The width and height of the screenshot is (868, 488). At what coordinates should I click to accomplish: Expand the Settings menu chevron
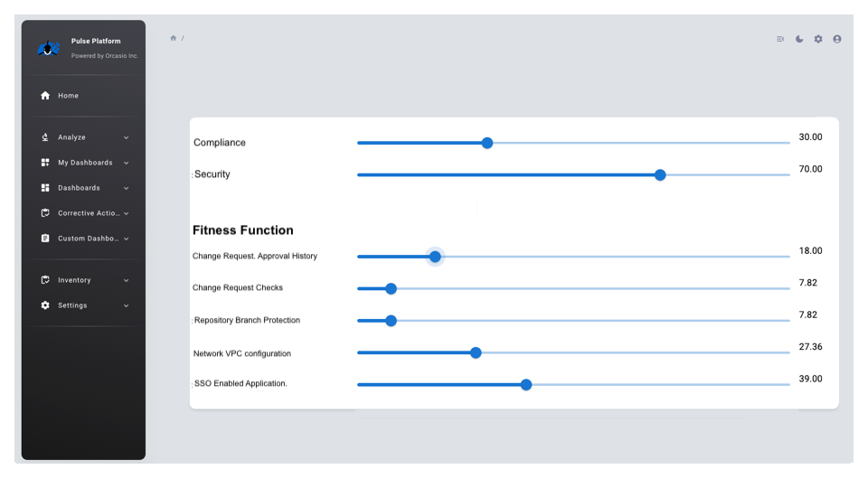pyautogui.click(x=126, y=305)
